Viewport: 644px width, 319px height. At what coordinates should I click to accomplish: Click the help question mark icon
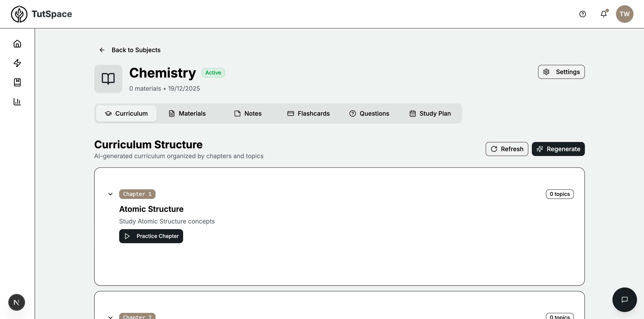coord(582,14)
